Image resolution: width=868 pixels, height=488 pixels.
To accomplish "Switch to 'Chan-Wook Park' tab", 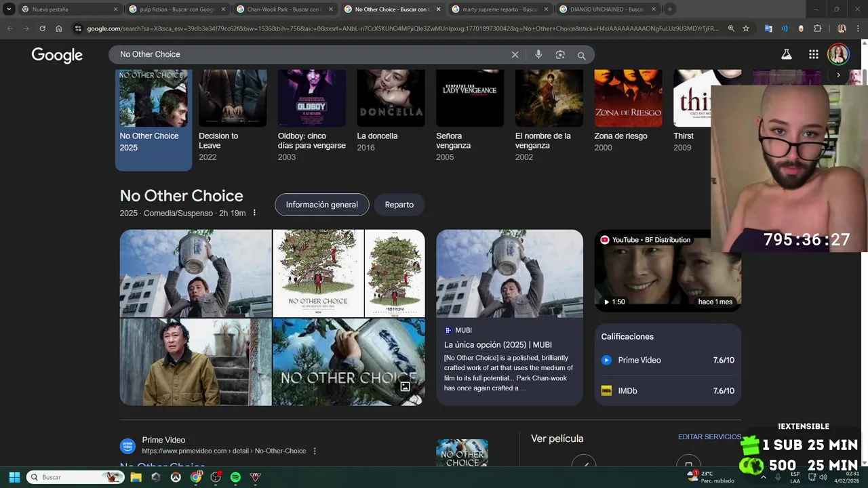I will [284, 9].
